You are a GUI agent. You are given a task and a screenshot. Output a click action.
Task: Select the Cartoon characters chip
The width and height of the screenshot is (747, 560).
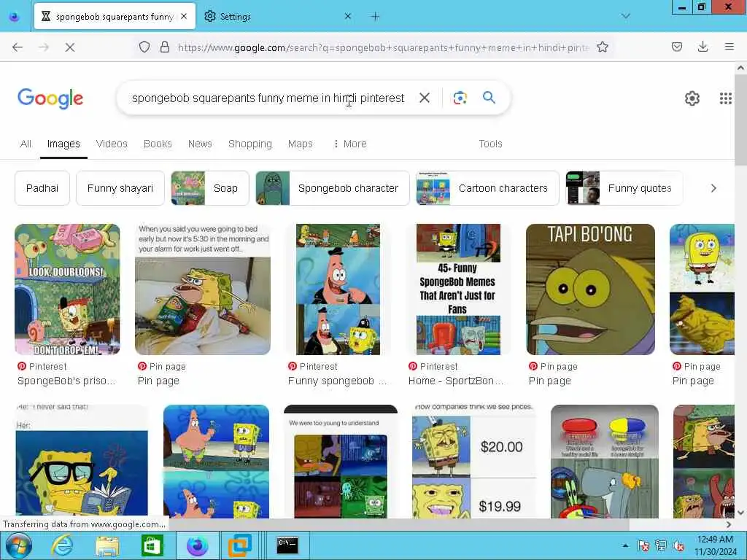tap(487, 188)
